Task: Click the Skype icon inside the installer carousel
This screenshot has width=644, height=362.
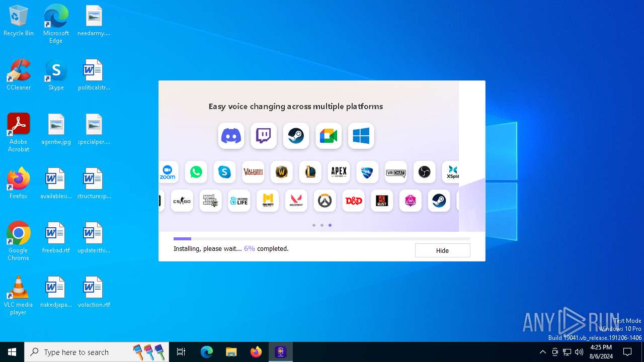Action: (224, 172)
